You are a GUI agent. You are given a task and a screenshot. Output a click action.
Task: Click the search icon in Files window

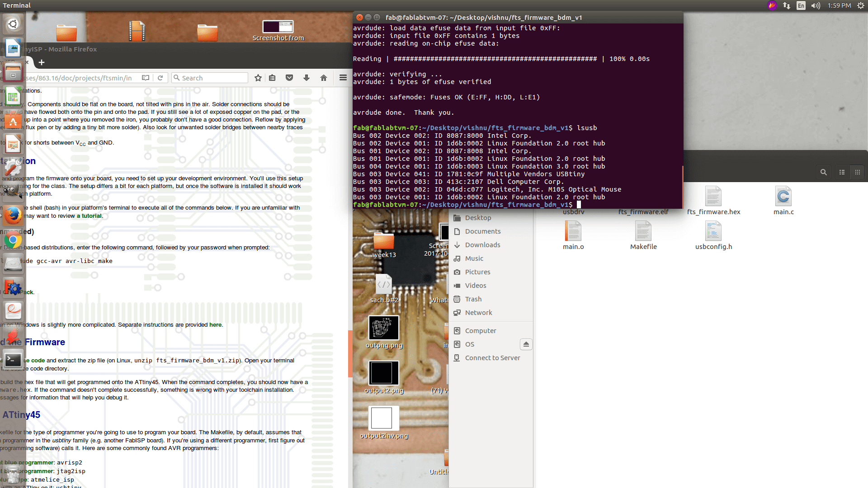824,172
